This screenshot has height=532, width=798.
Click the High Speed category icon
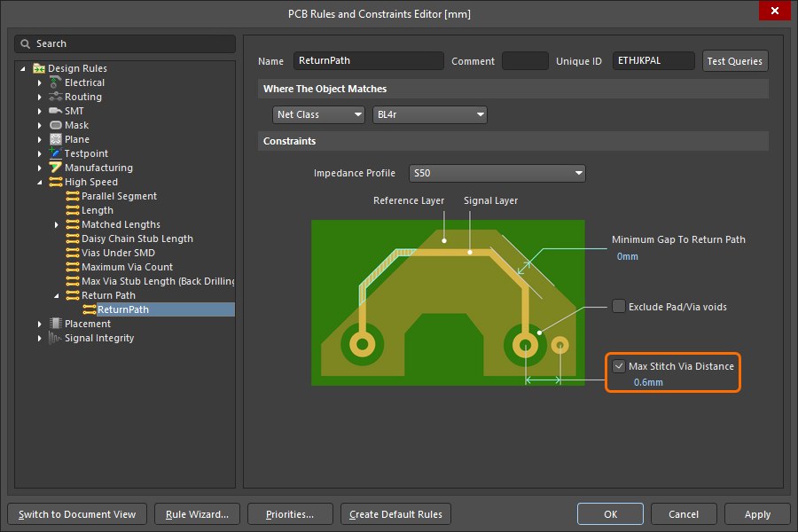(x=56, y=183)
